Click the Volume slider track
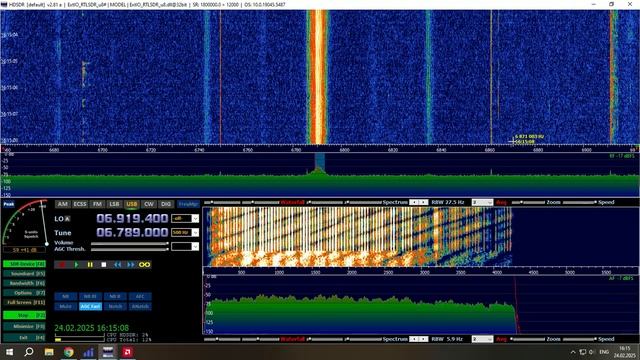The width and height of the screenshot is (640, 360). (x=129, y=244)
